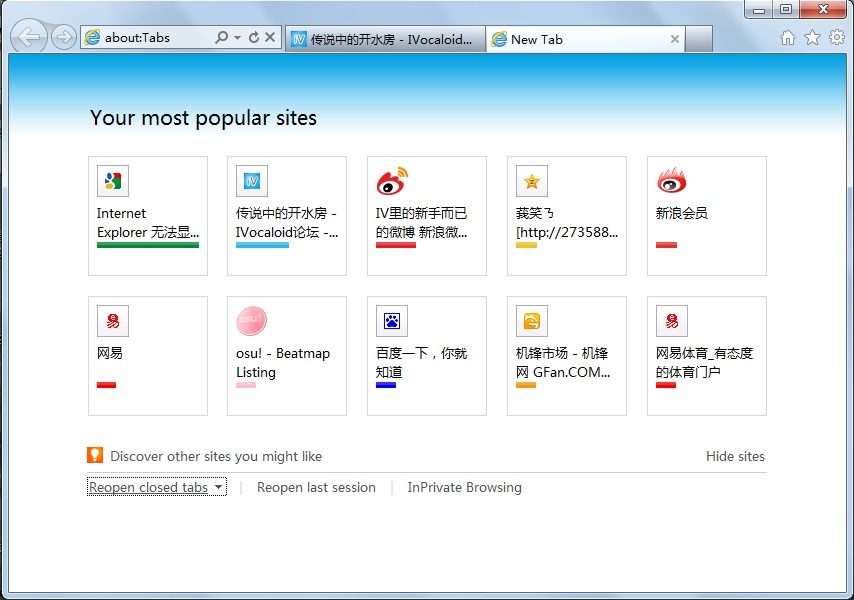Click the IV icon on 传说中的开水房 tile
The width and height of the screenshot is (854, 600).
tap(252, 181)
